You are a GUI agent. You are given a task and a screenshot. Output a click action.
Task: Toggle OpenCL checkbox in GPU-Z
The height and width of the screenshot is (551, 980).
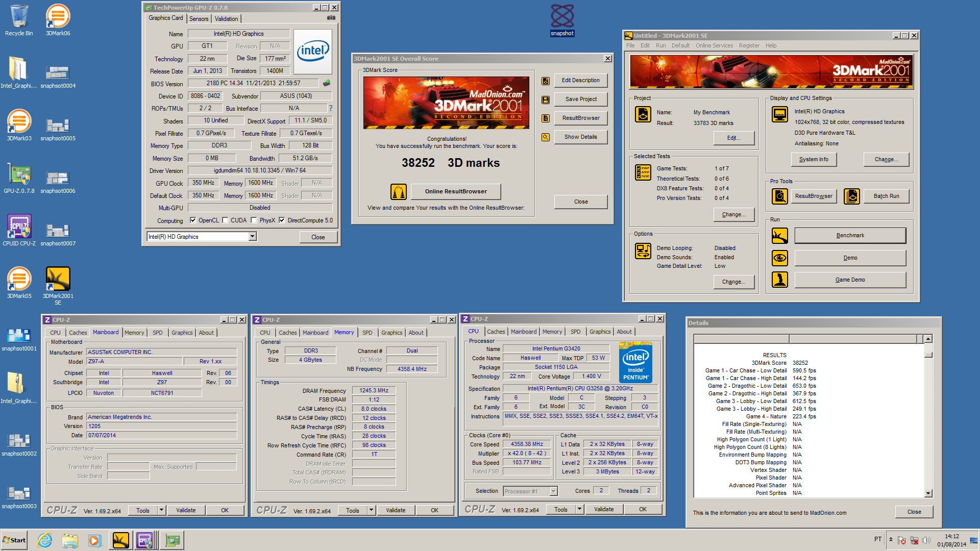pos(193,220)
